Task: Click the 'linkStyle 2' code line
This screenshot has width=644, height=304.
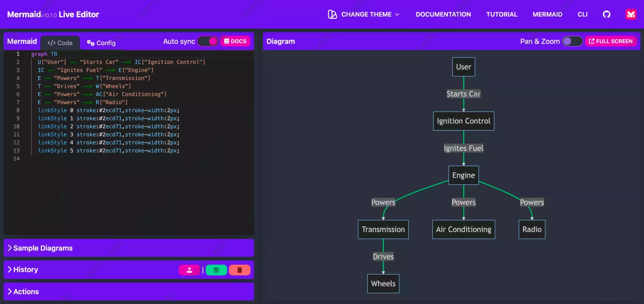Action: (109, 126)
